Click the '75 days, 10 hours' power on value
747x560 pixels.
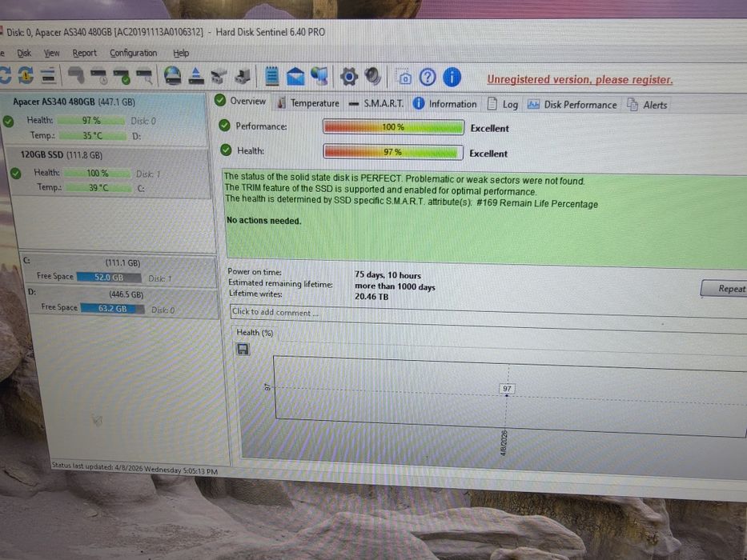pyautogui.click(x=388, y=275)
